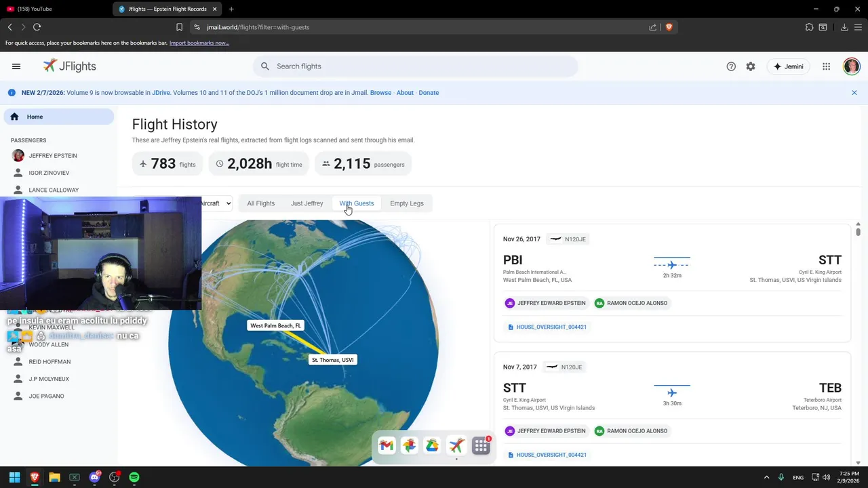868x488 pixels.
Task: Click the info icon in announcement banner
Action: (12, 93)
